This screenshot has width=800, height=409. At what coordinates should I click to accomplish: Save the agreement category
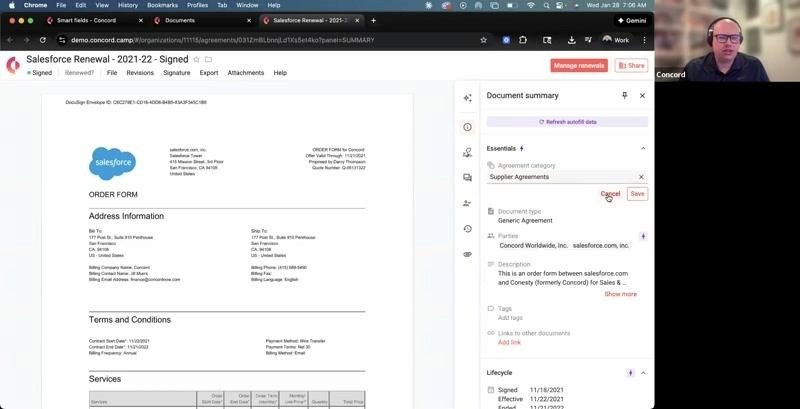coord(637,194)
